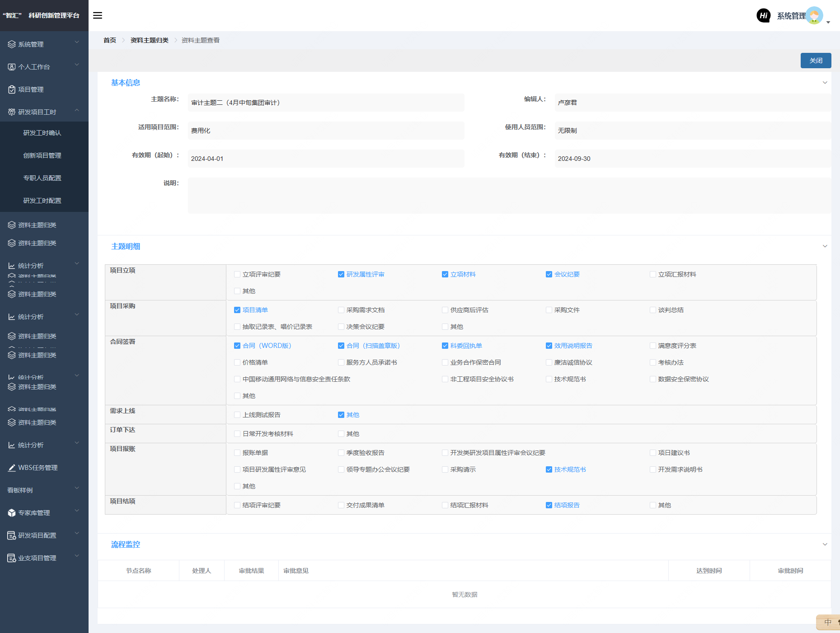Click the user avatar icon
Viewport: 840px width, 633px height.
coord(814,16)
